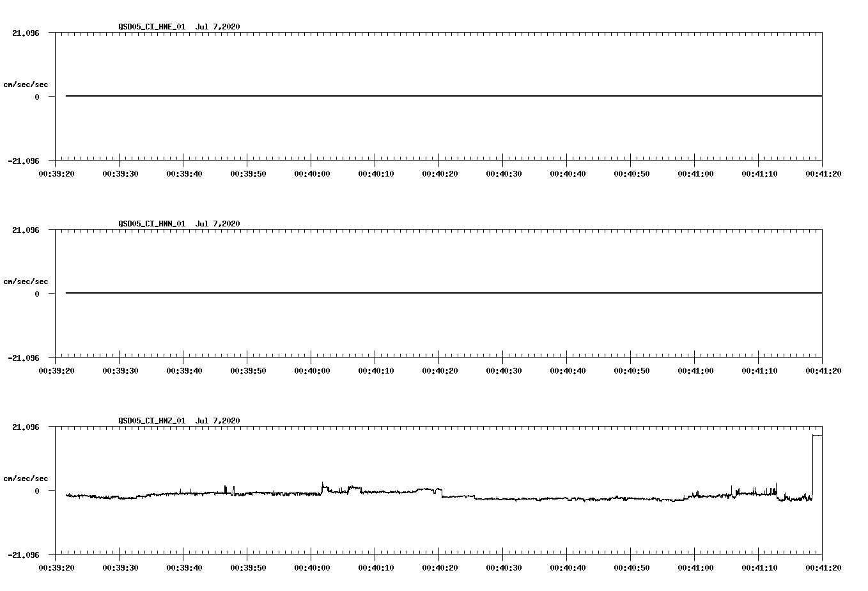Image resolution: width=868 pixels, height=591 pixels.
Task: Click the 00:40:10 time label under HNE plot
Action: pos(376,173)
